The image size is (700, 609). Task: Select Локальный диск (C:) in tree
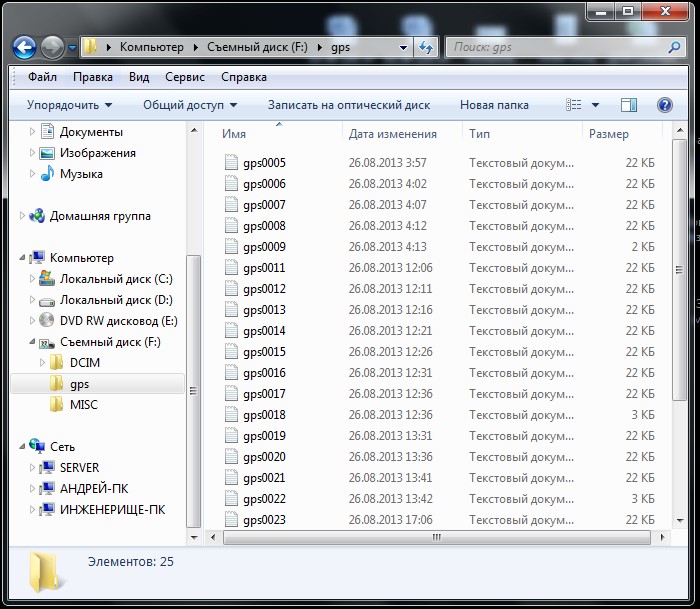[x=116, y=279]
